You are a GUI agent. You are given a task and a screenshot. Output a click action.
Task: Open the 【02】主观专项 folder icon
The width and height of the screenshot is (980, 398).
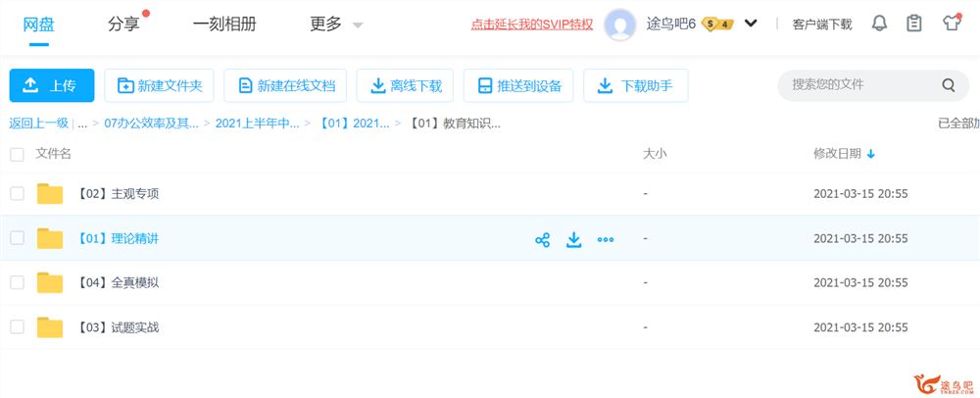tap(49, 194)
